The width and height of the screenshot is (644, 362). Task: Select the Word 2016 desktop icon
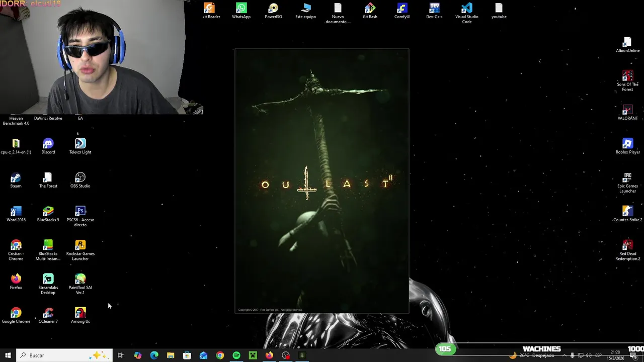point(16,214)
